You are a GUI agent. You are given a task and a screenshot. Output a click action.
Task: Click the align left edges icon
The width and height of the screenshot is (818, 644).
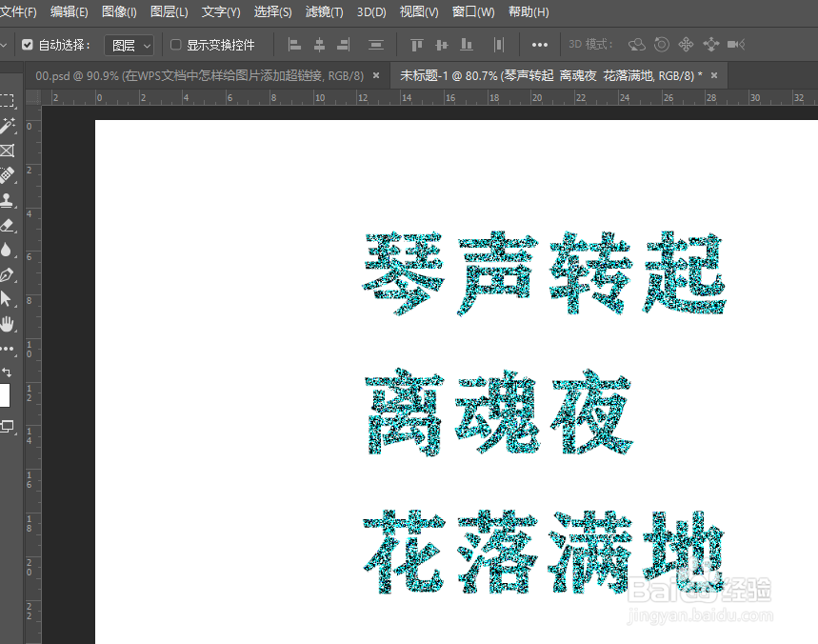(294, 45)
